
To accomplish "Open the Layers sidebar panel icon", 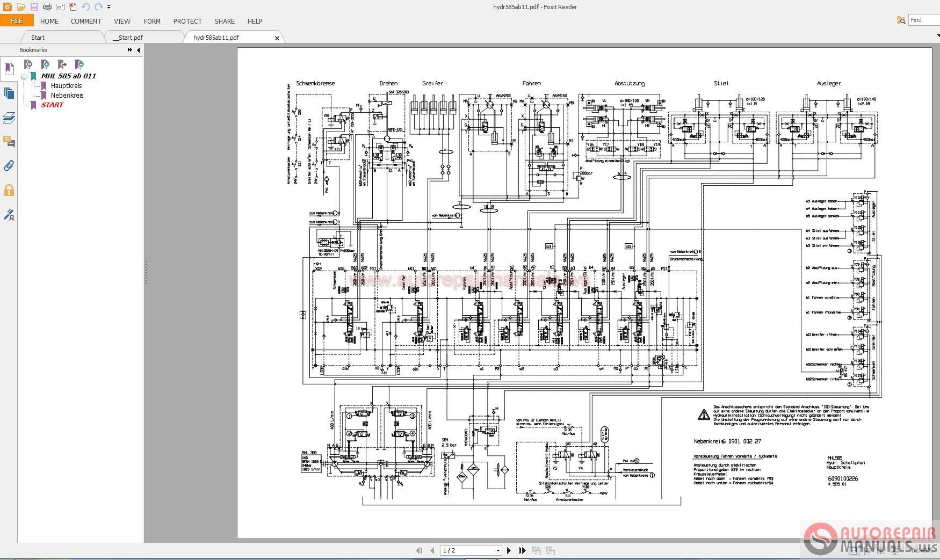I will [x=9, y=118].
